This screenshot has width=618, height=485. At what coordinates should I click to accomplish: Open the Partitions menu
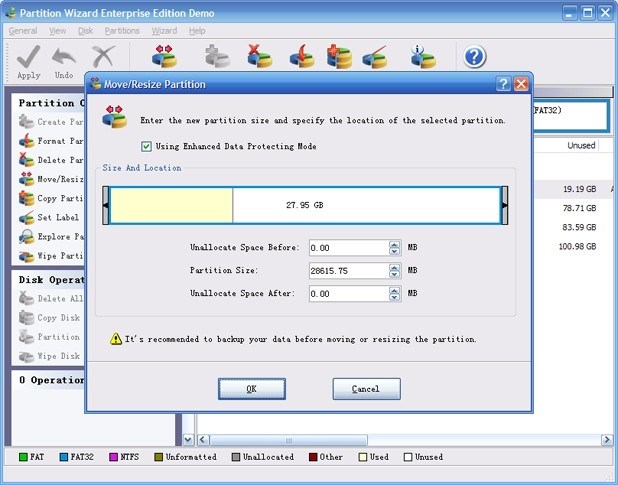[x=122, y=31]
